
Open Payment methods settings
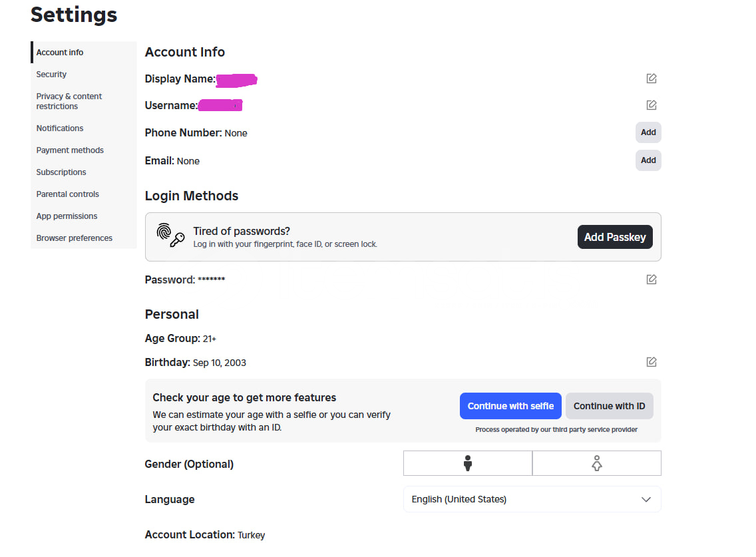(70, 150)
